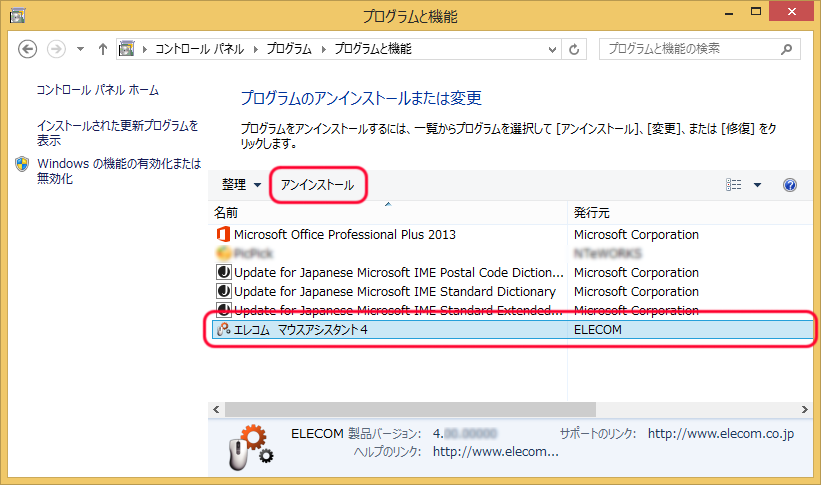Sort by the 名前 column header
The height and width of the screenshot is (485, 821).
(x=387, y=213)
